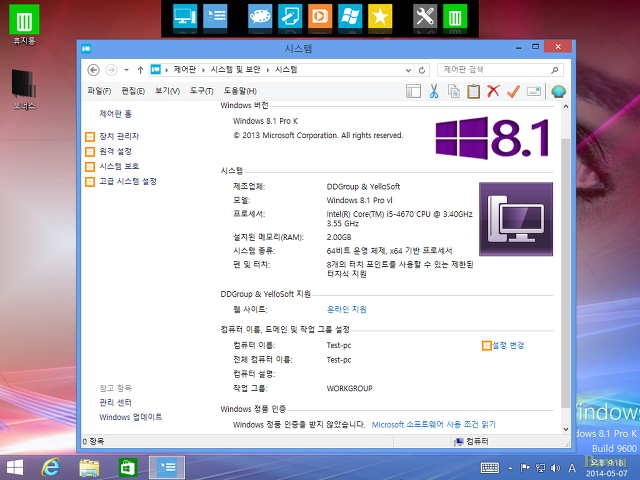Open 장치 관리자 link

(119, 136)
